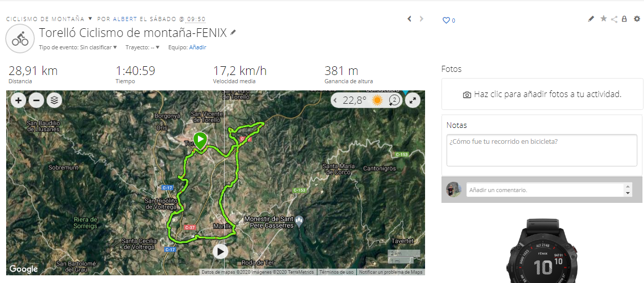Image resolution: width=644 pixels, height=283 pixels.
Task: Zoom in on the map
Action: tap(18, 100)
